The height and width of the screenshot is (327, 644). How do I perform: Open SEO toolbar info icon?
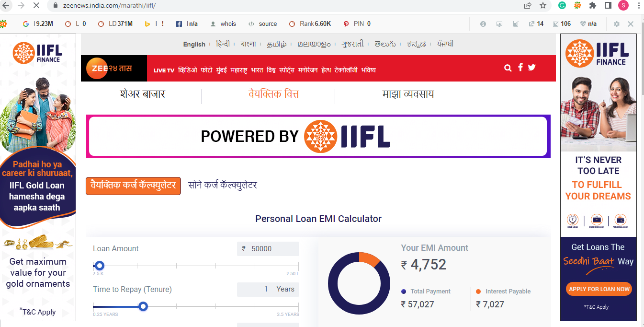point(483,24)
